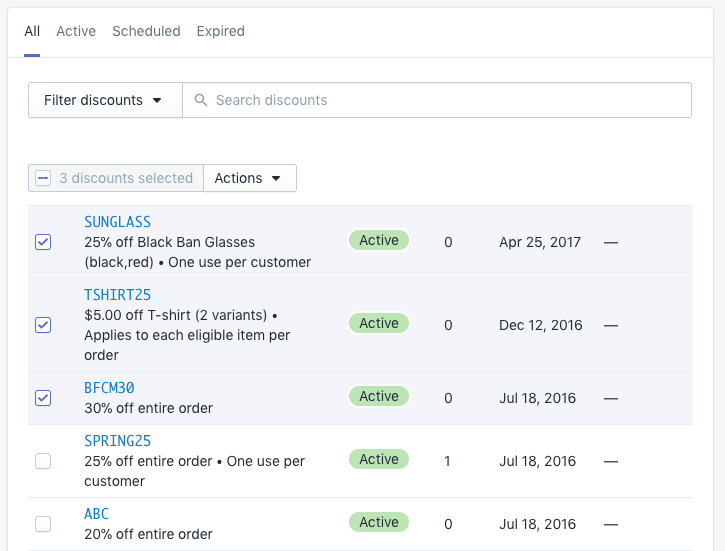The width and height of the screenshot is (725, 551).
Task: Click the Dec 12, 2016 start date
Action: (541, 325)
